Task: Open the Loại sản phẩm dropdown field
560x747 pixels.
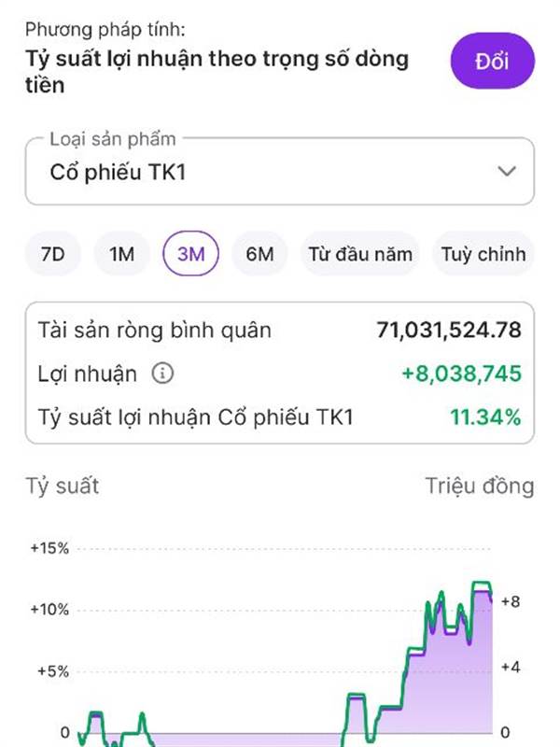Action: (279, 172)
